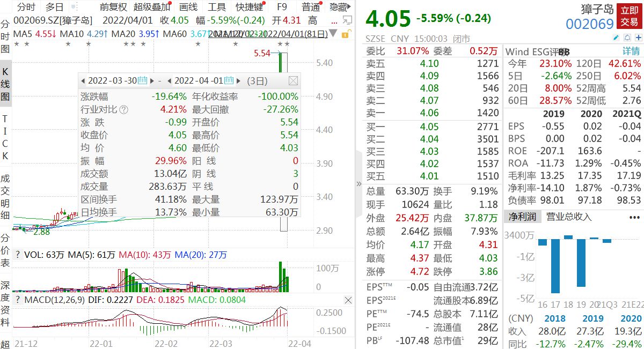Open the 详情 link for ESG rating
This screenshot has height=349, width=644.
click(x=631, y=51)
